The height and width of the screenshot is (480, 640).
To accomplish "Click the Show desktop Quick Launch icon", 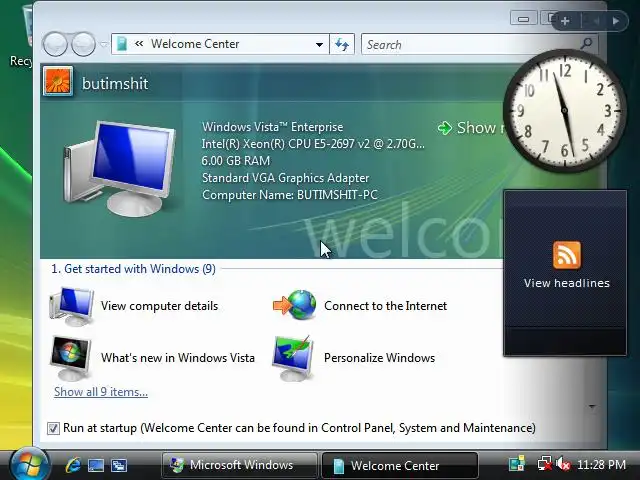I will [96, 465].
